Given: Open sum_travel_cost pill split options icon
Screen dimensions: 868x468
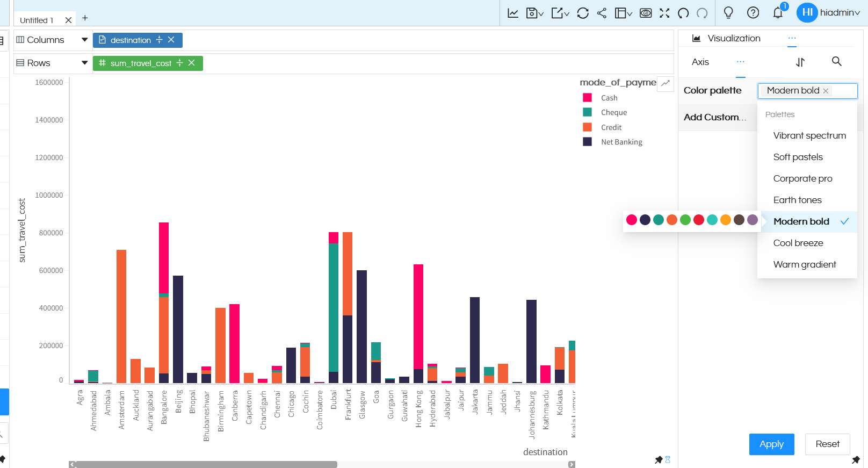Looking at the screenshot, I should pos(179,63).
